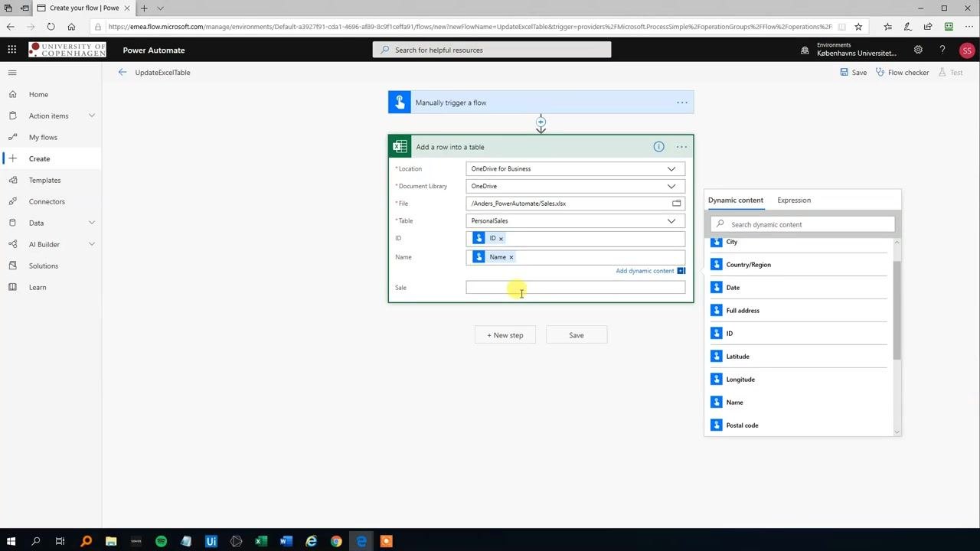The image size is (980, 551).
Task: Insert Postal code dynamic content
Action: [799, 425]
